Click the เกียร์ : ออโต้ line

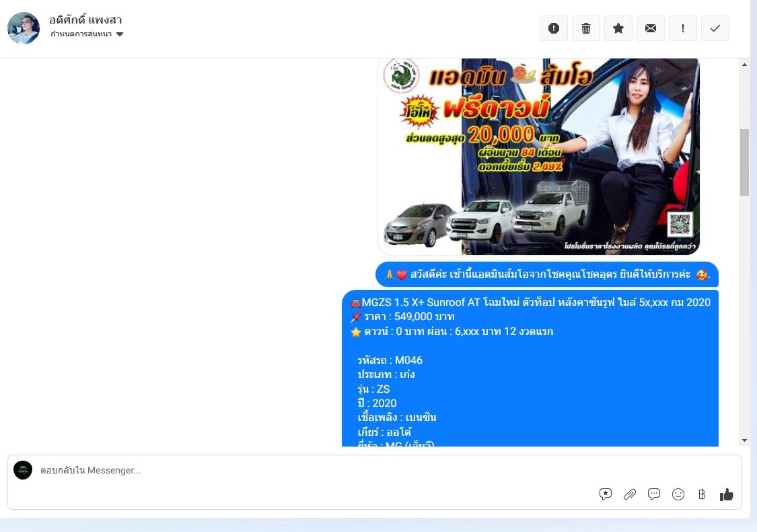[x=385, y=432]
